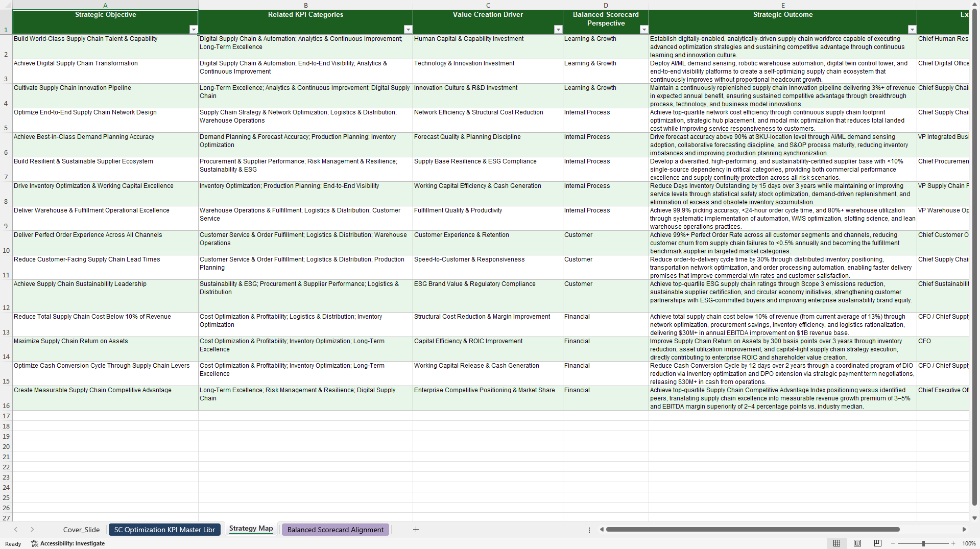Open the Related KPI Categories filter dropdown

pyautogui.click(x=408, y=30)
